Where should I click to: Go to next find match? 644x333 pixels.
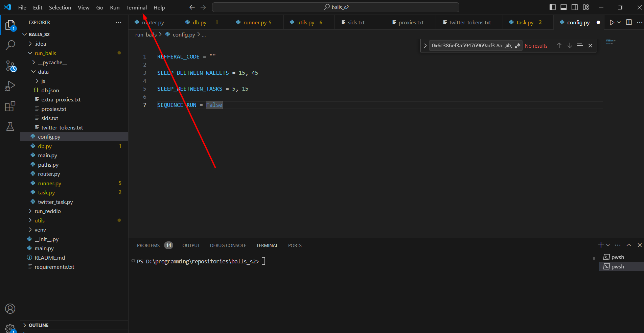570,46
